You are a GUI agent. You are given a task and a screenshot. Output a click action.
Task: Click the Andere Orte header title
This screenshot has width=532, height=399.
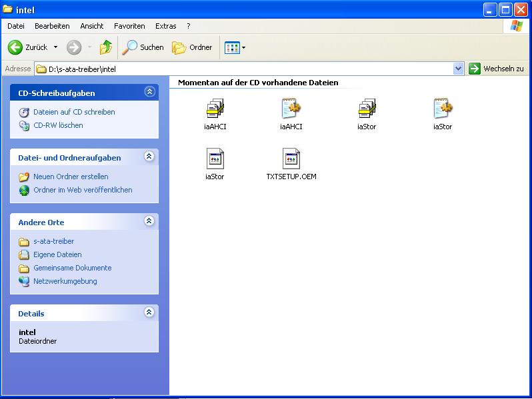coord(41,222)
